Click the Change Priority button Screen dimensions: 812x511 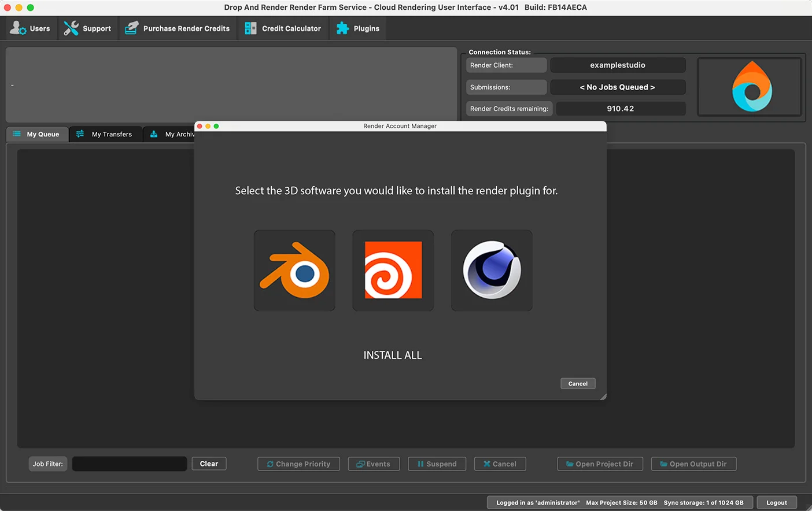[298, 464]
